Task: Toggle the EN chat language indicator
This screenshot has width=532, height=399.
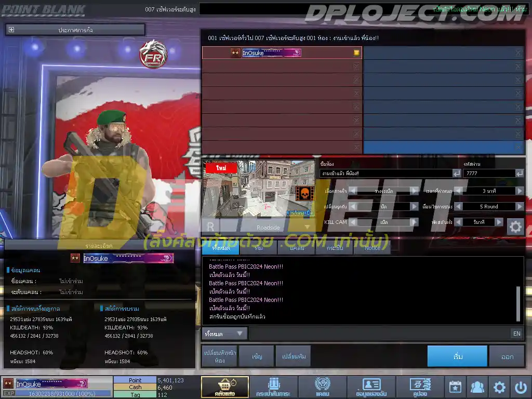Action: point(517,334)
